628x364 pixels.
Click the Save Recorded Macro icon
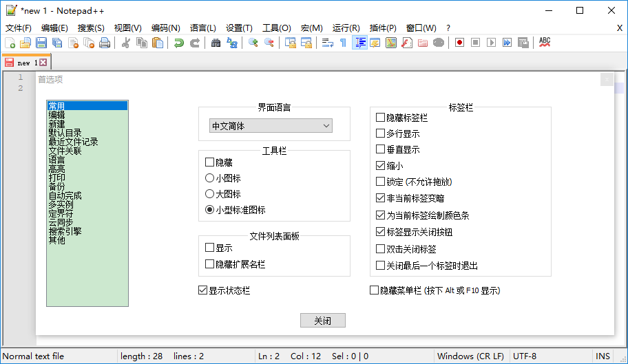pyautogui.click(x=523, y=43)
